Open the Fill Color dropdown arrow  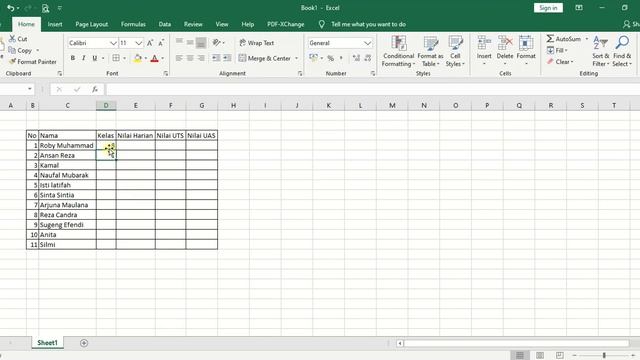pos(145,58)
